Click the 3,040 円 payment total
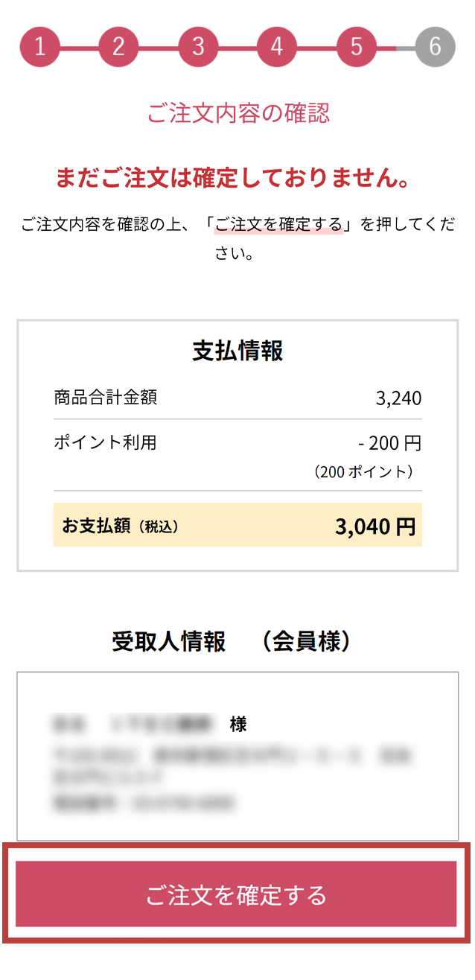Screen dimensions: 475x980 (375, 526)
